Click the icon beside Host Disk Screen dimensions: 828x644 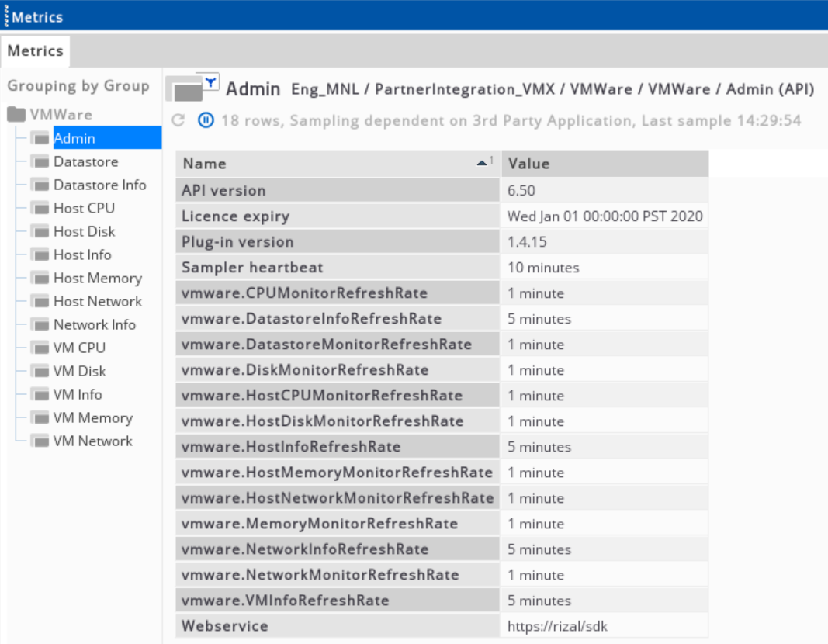pyautogui.click(x=40, y=231)
